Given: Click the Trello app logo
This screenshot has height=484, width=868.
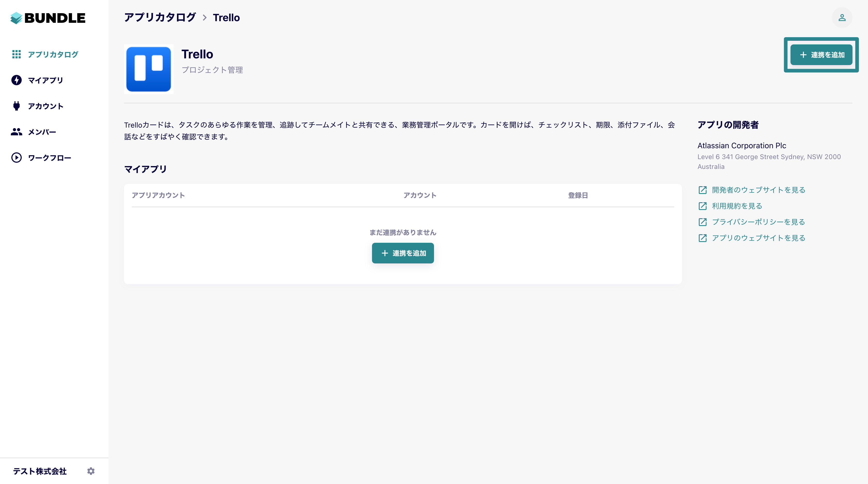Looking at the screenshot, I should pyautogui.click(x=149, y=69).
